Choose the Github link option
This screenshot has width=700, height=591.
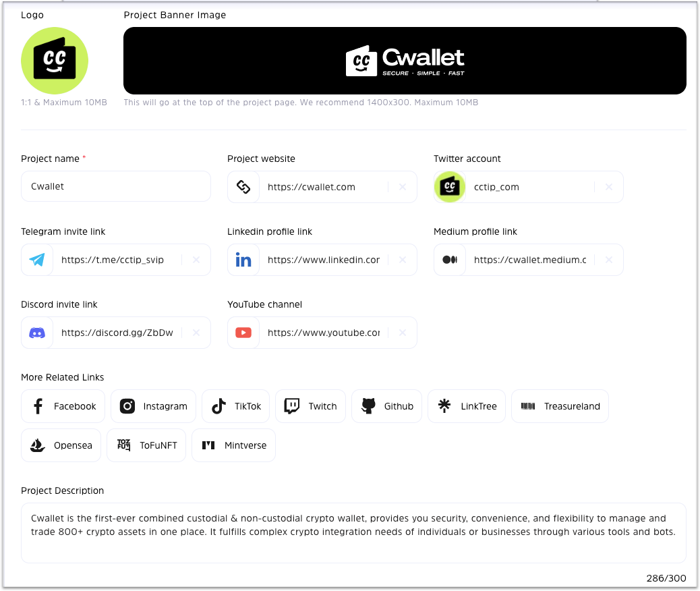(387, 406)
